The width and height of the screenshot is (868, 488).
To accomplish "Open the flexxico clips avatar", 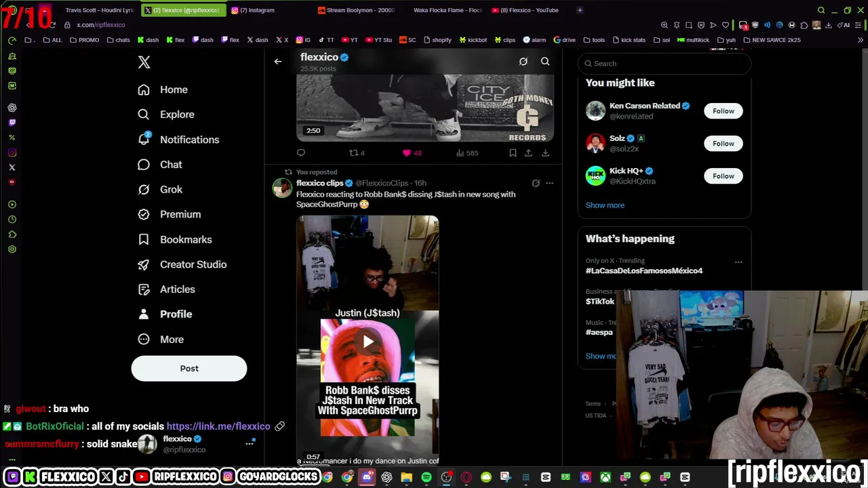I will point(282,188).
